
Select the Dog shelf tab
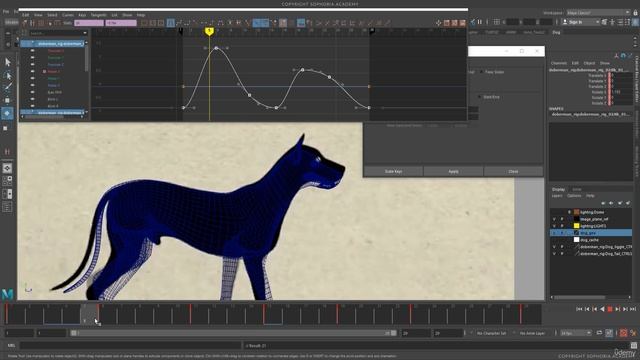[x=556, y=32]
